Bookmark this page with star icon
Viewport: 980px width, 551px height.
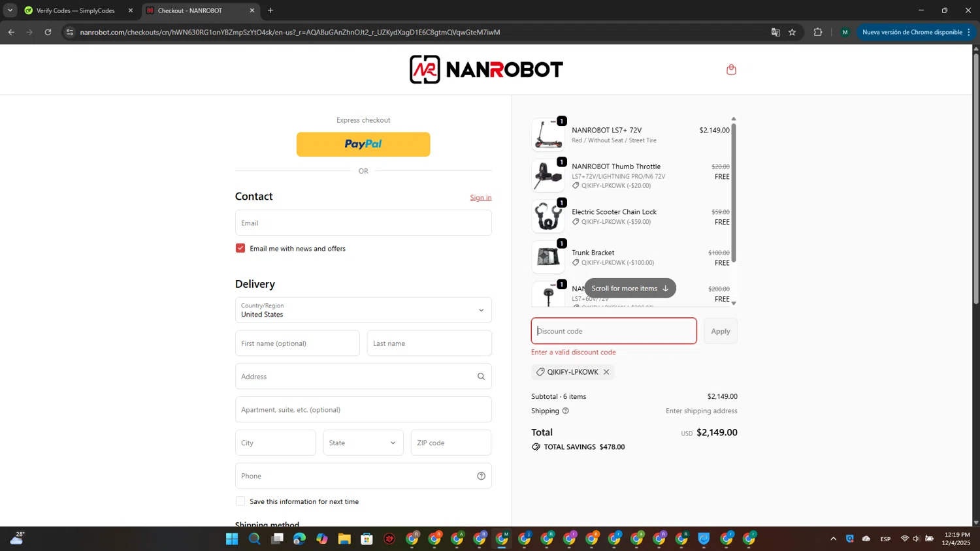click(792, 32)
